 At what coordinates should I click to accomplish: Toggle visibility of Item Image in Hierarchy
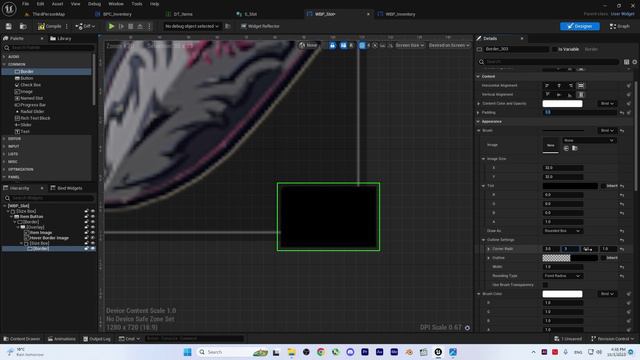93,233
